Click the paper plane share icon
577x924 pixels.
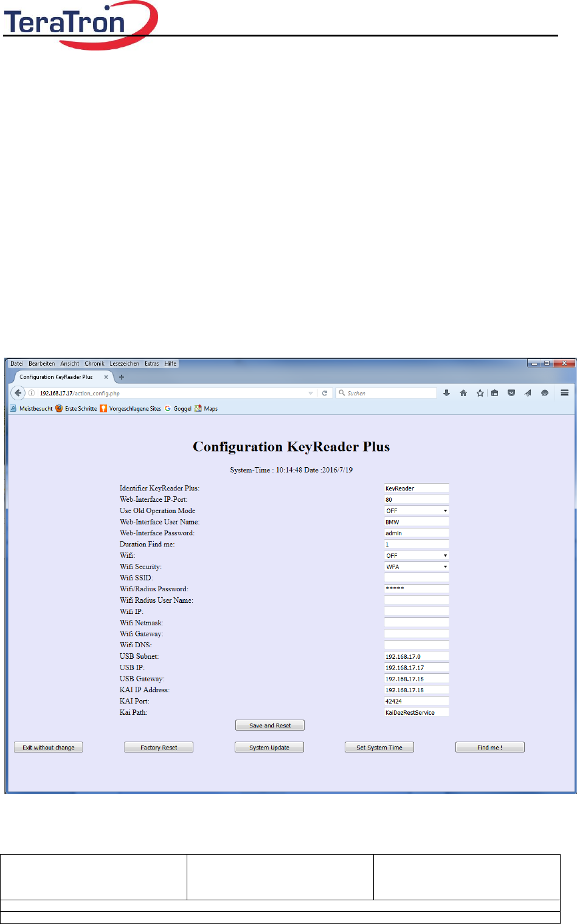pyautogui.click(x=528, y=393)
